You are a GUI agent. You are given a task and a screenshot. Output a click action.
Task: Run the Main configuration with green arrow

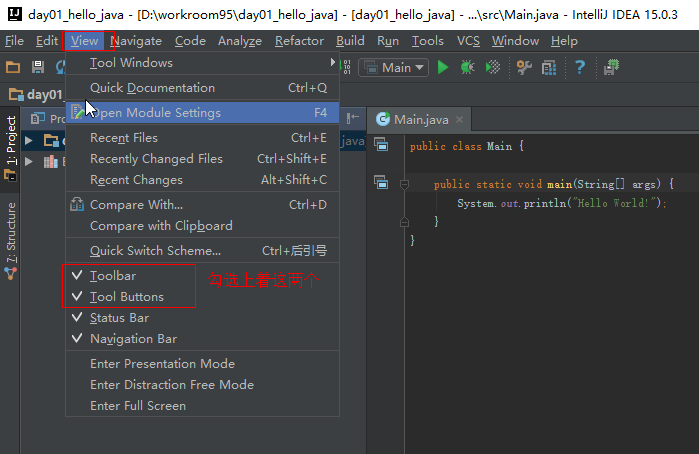tap(443, 67)
